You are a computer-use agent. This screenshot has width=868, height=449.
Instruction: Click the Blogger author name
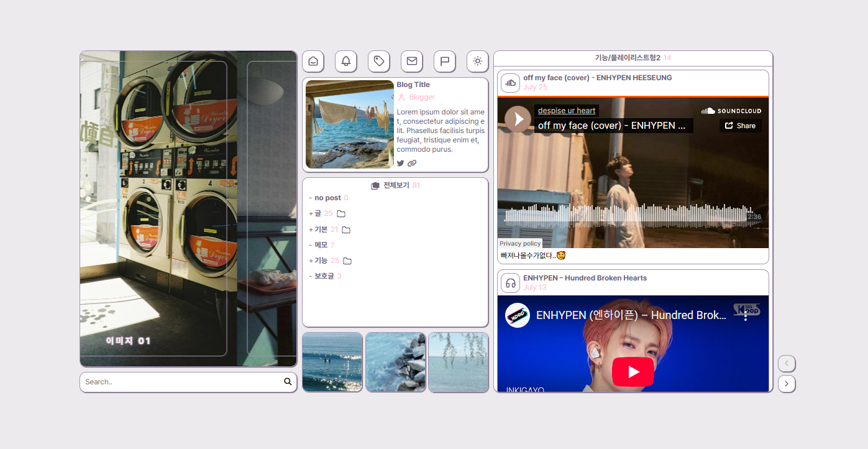pyautogui.click(x=422, y=97)
